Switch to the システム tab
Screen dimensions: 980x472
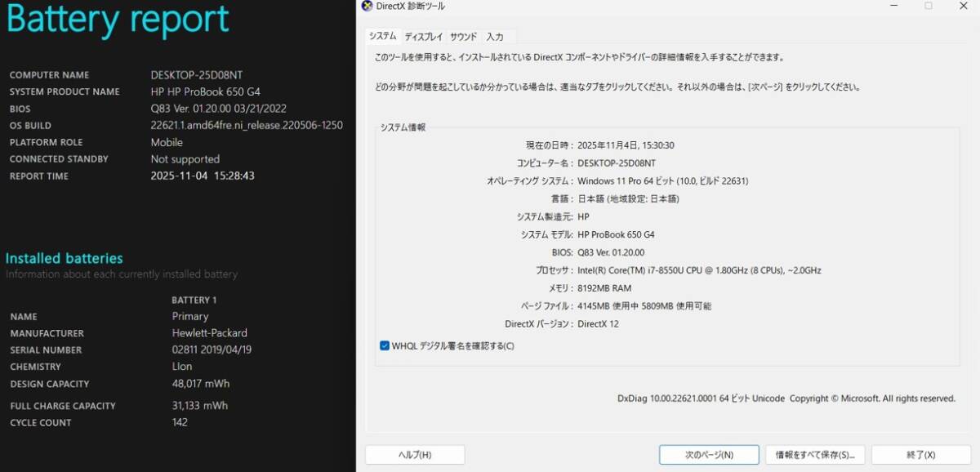[x=382, y=36]
